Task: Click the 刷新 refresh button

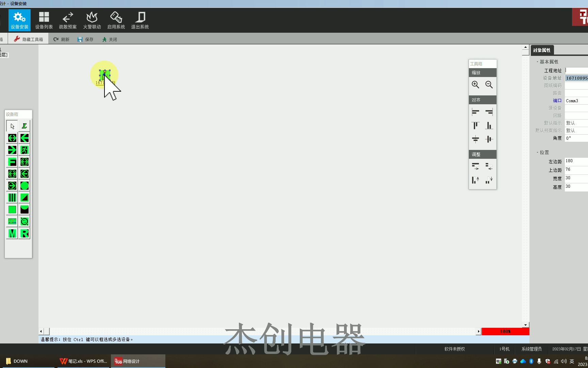Action: [61, 39]
